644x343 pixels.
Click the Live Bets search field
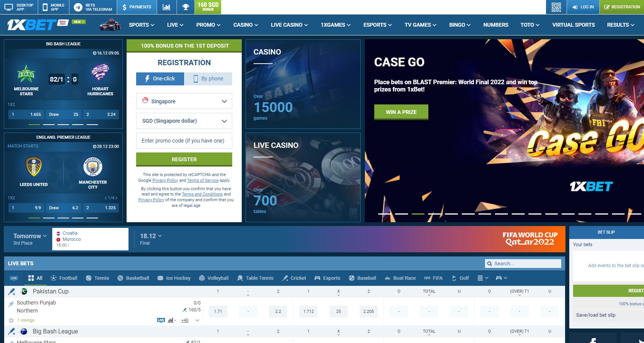(523, 263)
